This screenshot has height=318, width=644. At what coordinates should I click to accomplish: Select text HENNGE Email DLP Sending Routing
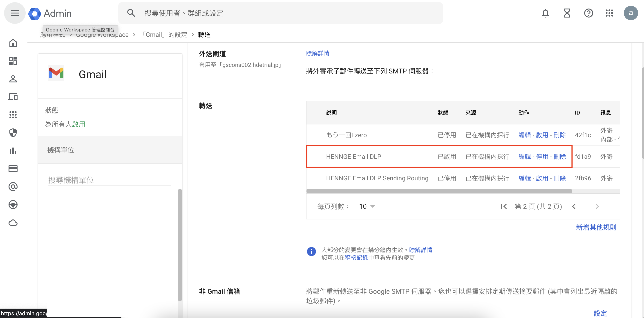[x=377, y=178]
